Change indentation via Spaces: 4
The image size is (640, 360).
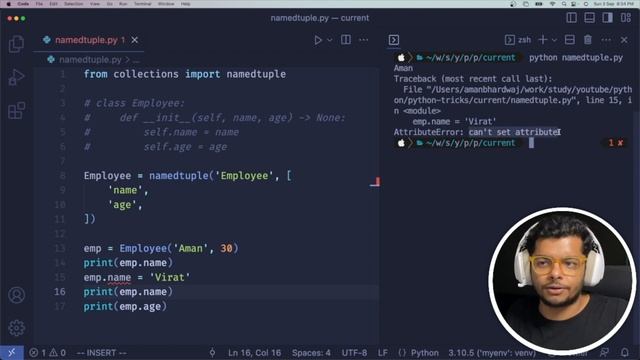[x=311, y=353]
